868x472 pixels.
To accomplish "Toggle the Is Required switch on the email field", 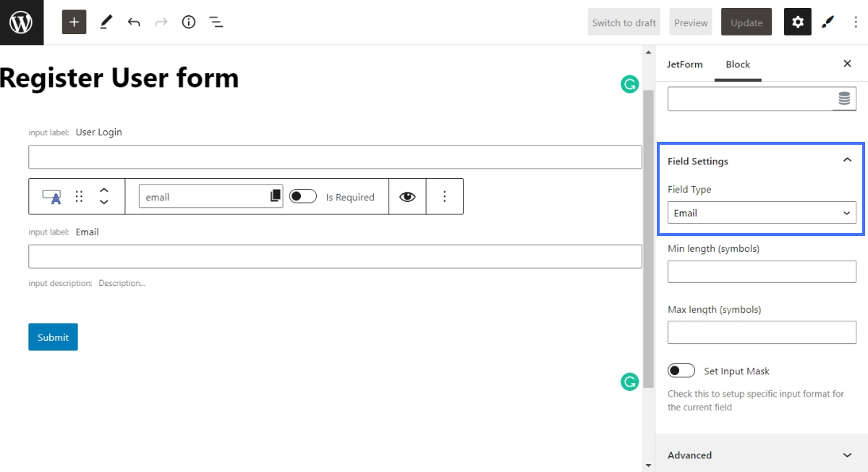I will click(303, 195).
